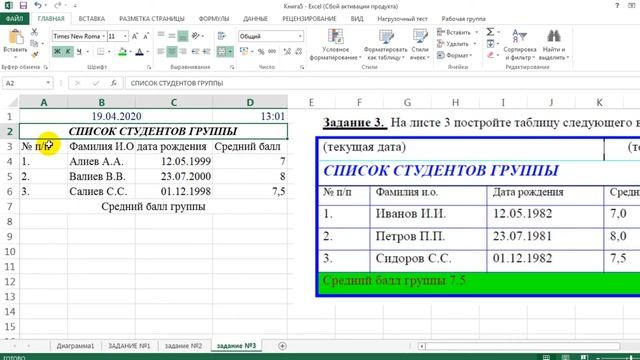Open the Font Color dropdown arrow

[x=147, y=52]
